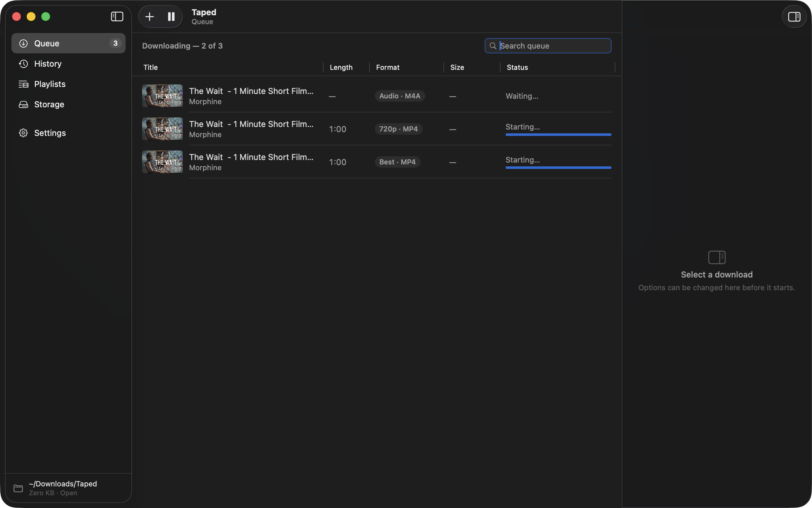Image resolution: width=812 pixels, height=508 pixels.
Task: Click progress bar of Best MP4 download
Action: [558, 168]
